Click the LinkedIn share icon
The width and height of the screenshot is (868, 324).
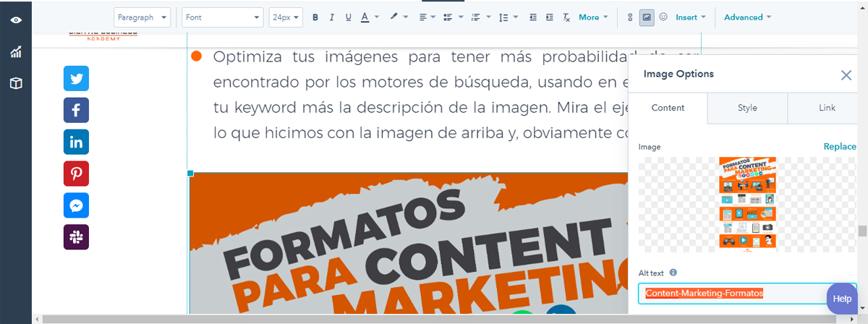[x=76, y=142]
